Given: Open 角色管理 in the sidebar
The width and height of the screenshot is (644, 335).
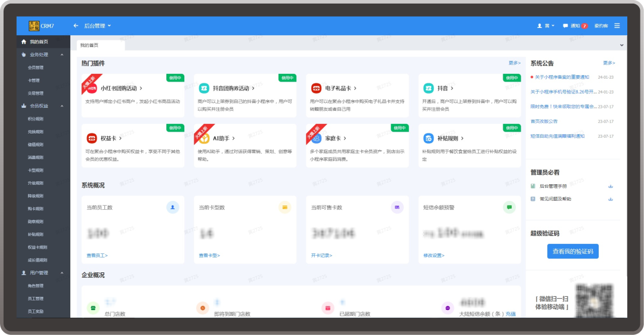Looking at the screenshot, I should point(35,286).
